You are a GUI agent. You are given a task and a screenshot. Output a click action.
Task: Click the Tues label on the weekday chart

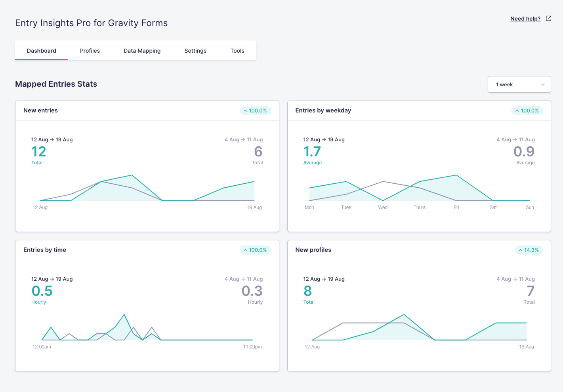[346, 207]
